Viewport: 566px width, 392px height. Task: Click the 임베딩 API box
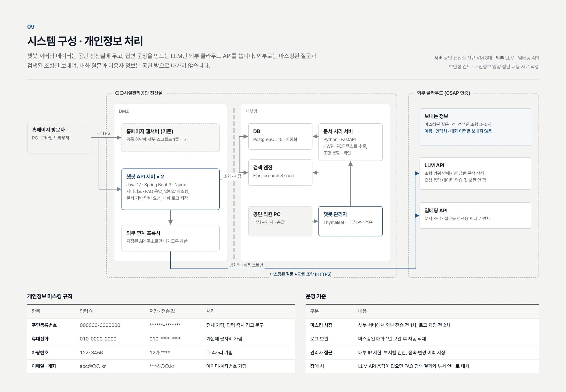point(475,215)
